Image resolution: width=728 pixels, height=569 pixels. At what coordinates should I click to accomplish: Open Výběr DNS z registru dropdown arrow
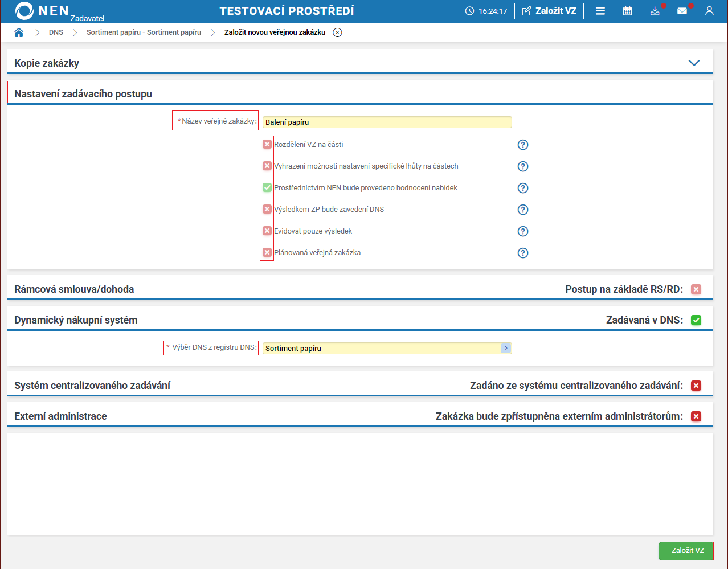point(506,348)
